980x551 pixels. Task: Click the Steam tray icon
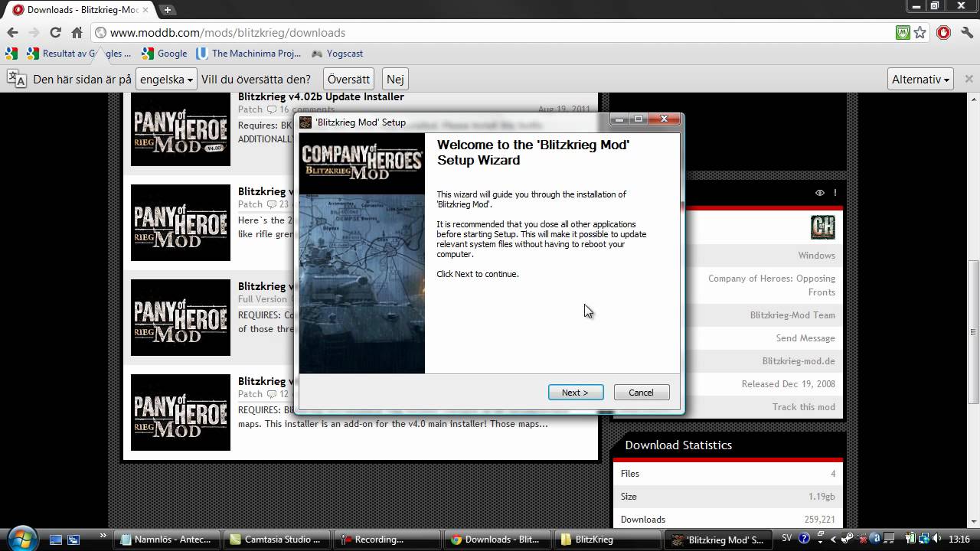[847, 538]
